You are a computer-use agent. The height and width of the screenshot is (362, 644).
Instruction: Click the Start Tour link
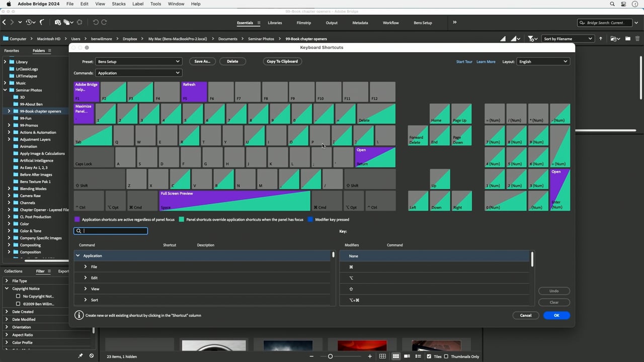tap(464, 62)
